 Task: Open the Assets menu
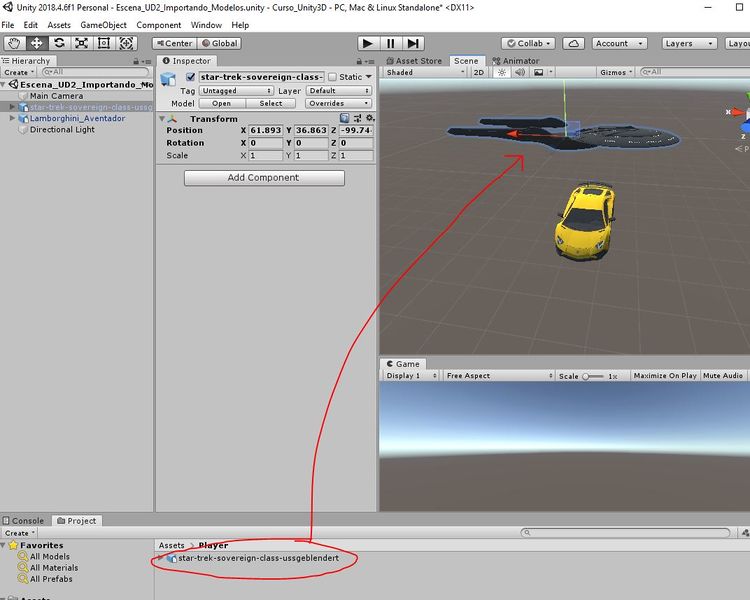(59, 25)
